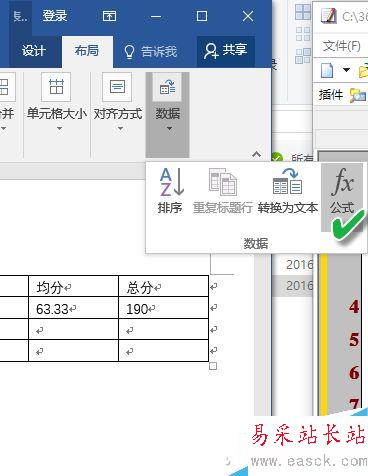The height and width of the screenshot is (476, 368).
Task: Click cell containing 190
Action: [164, 308]
